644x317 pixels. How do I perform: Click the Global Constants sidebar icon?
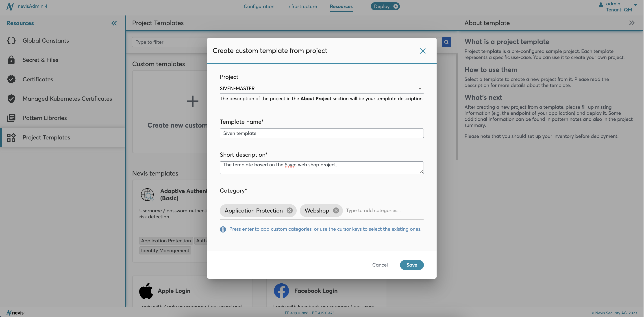point(11,40)
